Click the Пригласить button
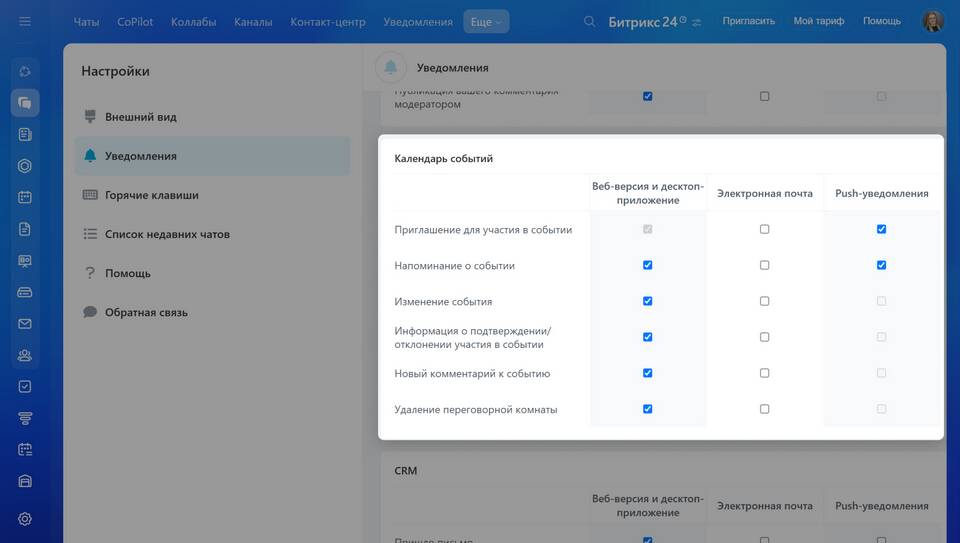960x543 pixels. [748, 21]
